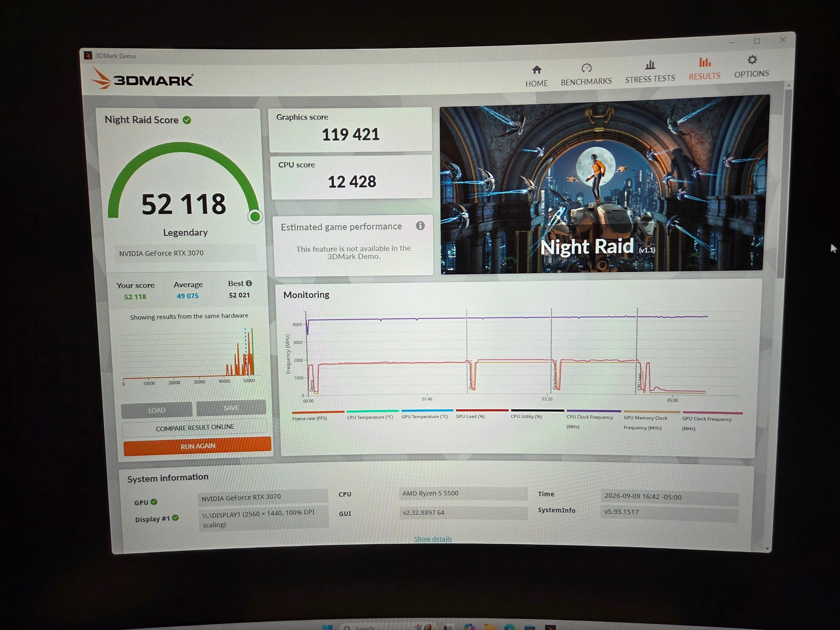Click the Your score value 52 118

[135, 297]
